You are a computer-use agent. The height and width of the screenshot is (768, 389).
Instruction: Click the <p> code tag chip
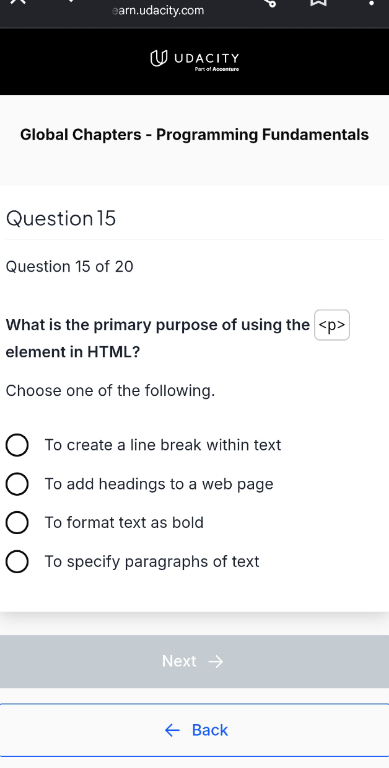[332, 325]
